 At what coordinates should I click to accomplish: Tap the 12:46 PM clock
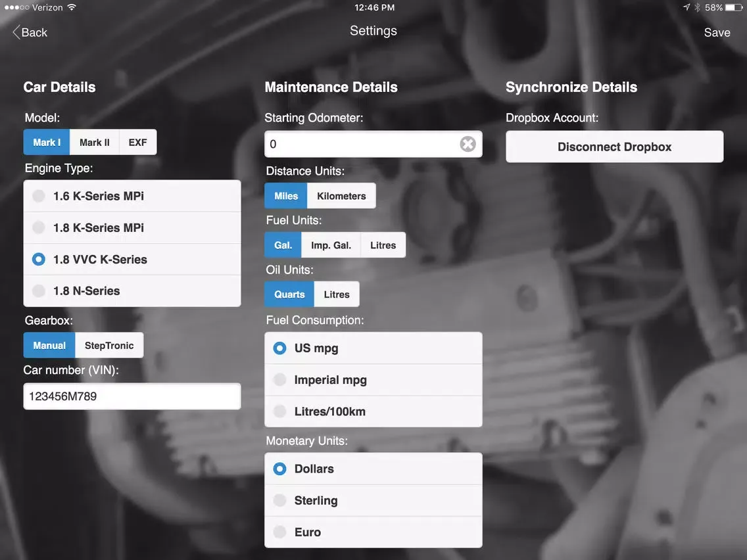click(x=374, y=7)
